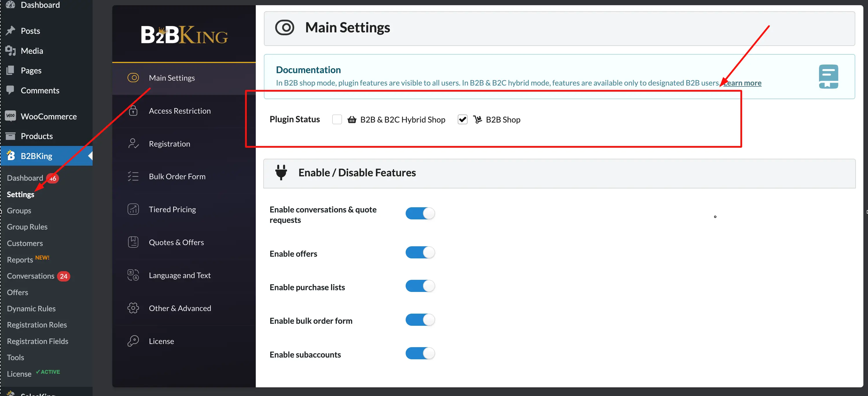Select the Bulk Order Form list icon
The image size is (868, 396).
click(x=133, y=176)
